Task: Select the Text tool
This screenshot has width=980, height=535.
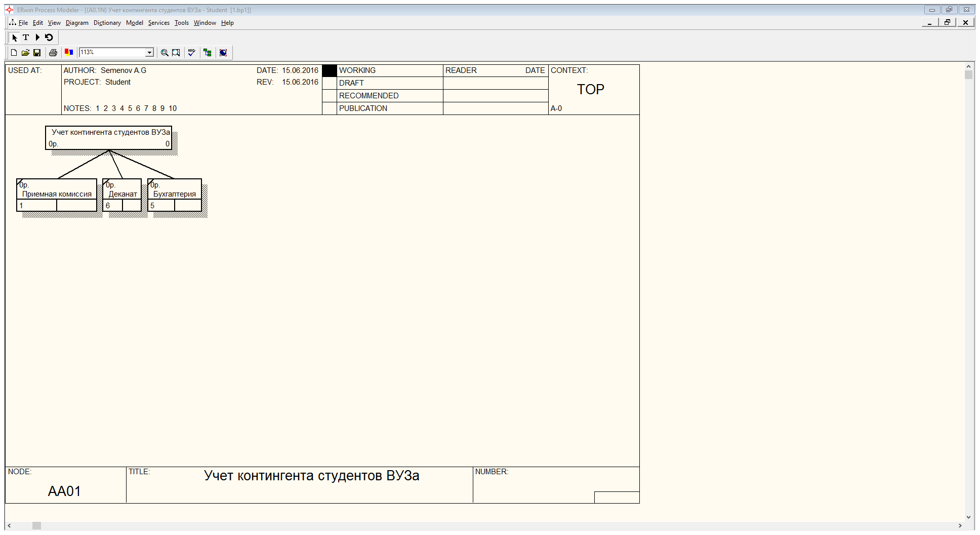Action: pyautogui.click(x=26, y=37)
